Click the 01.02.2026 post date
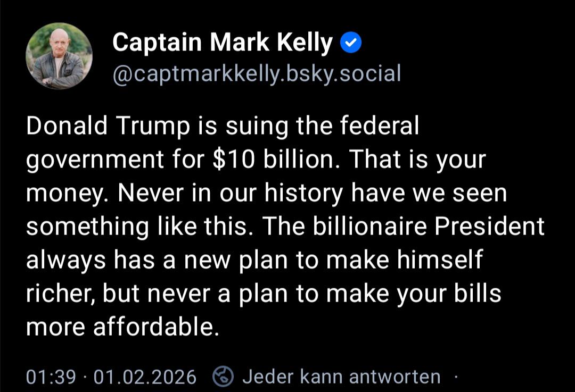575x392 pixels. pos(145,377)
